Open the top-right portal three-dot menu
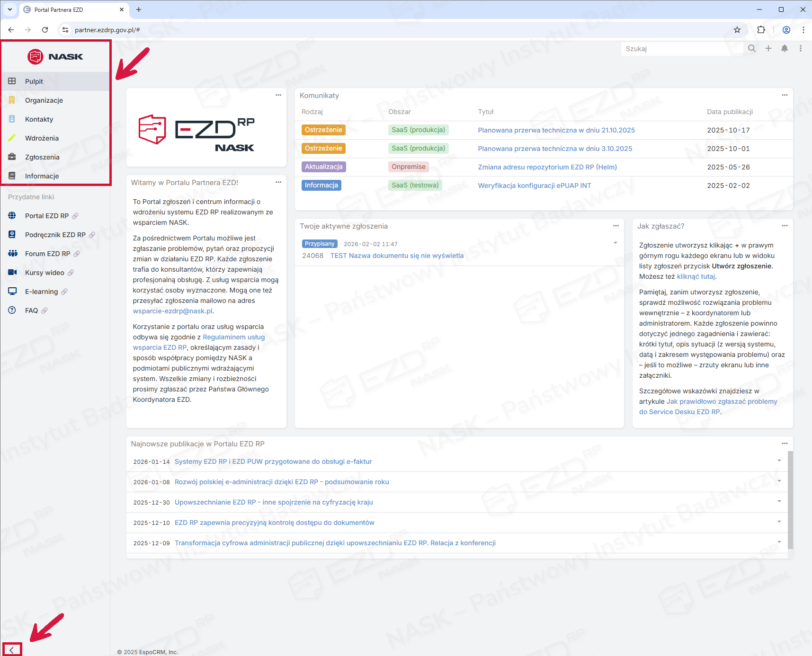Screen dimensions: 812x656 801,48
